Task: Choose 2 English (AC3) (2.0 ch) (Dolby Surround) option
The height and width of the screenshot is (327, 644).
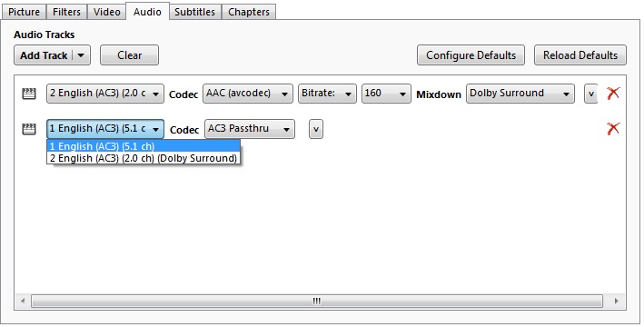Action: pos(144,158)
